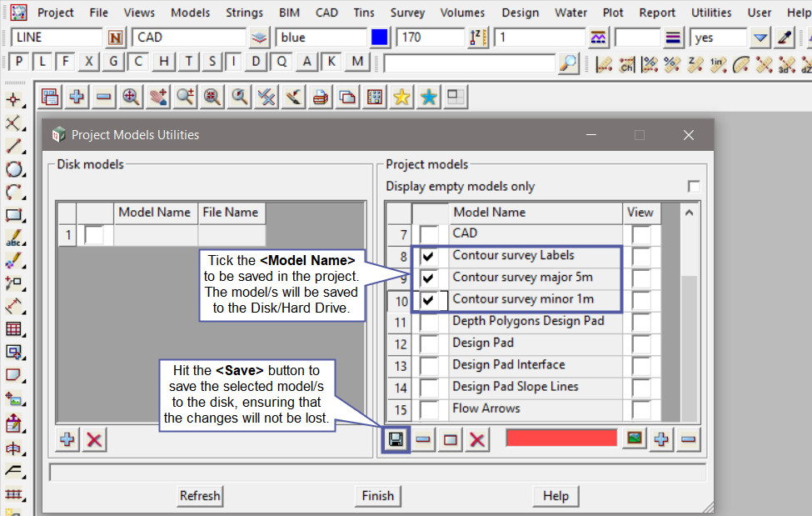Open the dropdown arrow next to yes field
The height and width of the screenshot is (516, 812).
pos(760,38)
